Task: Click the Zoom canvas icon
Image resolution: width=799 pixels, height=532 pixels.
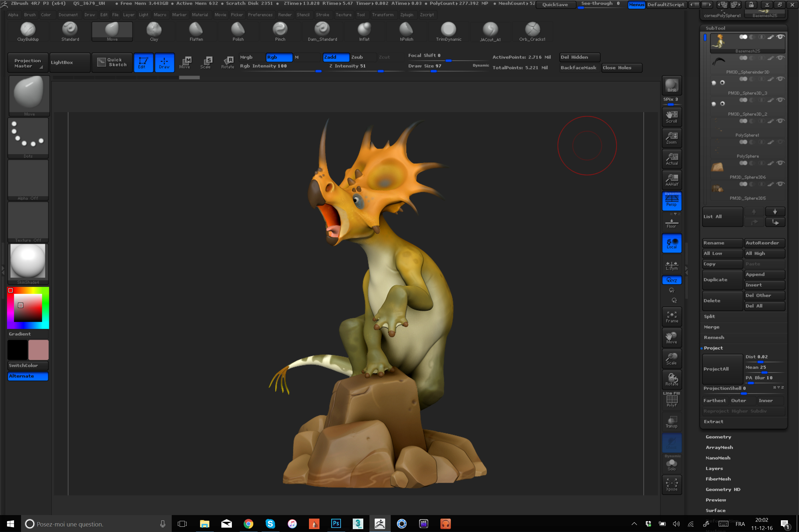Action: click(672, 138)
